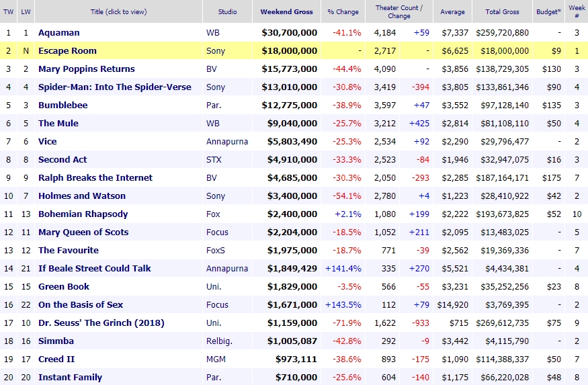Select the -54.1% change for Holmes and Watson
588x385 pixels.
pyautogui.click(x=347, y=196)
